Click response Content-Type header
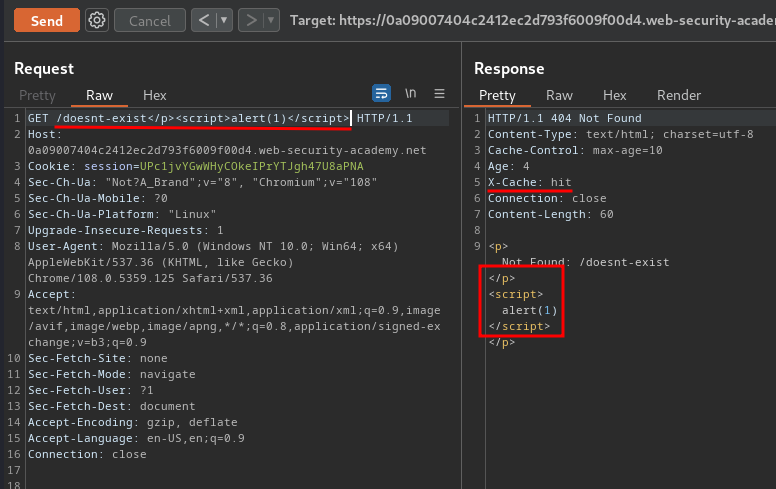Image resolution: width=776 pixels, height=489 pixels. click(621, 134)
